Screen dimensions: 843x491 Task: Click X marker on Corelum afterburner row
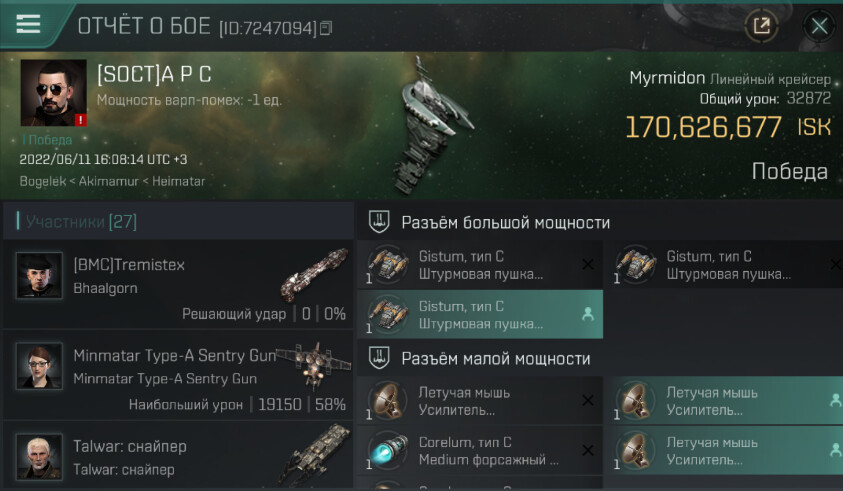588,450
